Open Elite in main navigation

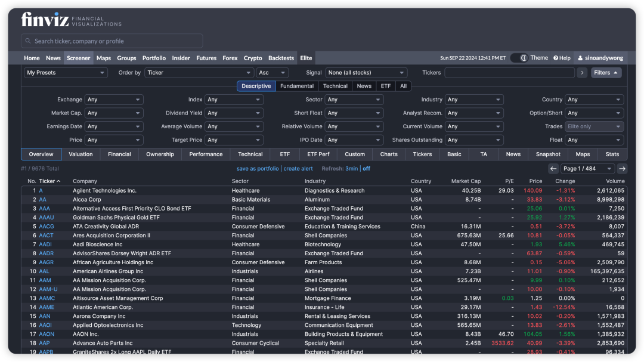click(306, 58)
